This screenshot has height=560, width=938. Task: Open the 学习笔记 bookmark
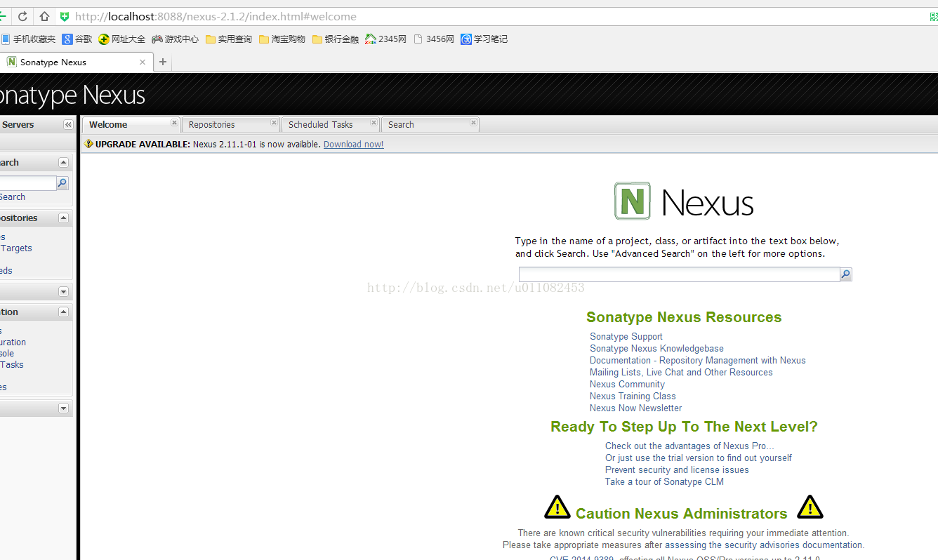click(484, 39)
